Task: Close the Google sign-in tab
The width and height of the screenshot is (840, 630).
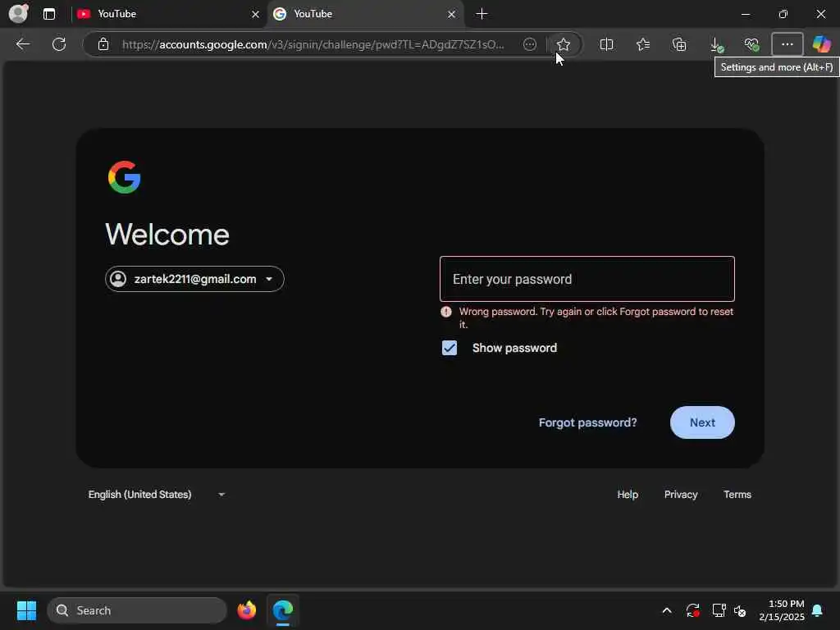Action: coord(452,14)
